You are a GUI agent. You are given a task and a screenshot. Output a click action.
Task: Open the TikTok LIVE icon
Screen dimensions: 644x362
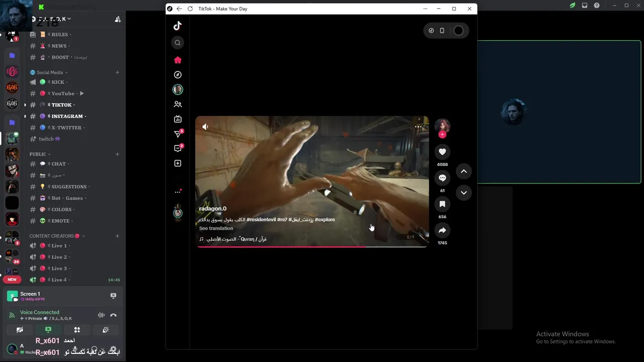(178, 119)
